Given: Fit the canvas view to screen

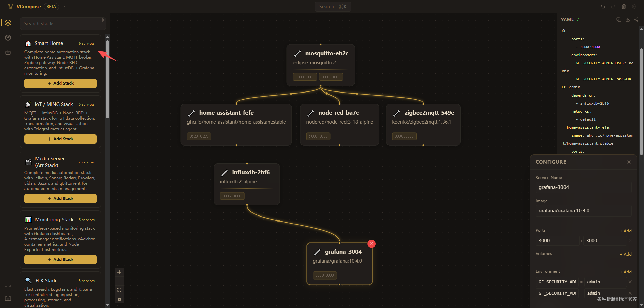Looking at the screenshot, I should point(119,290).
